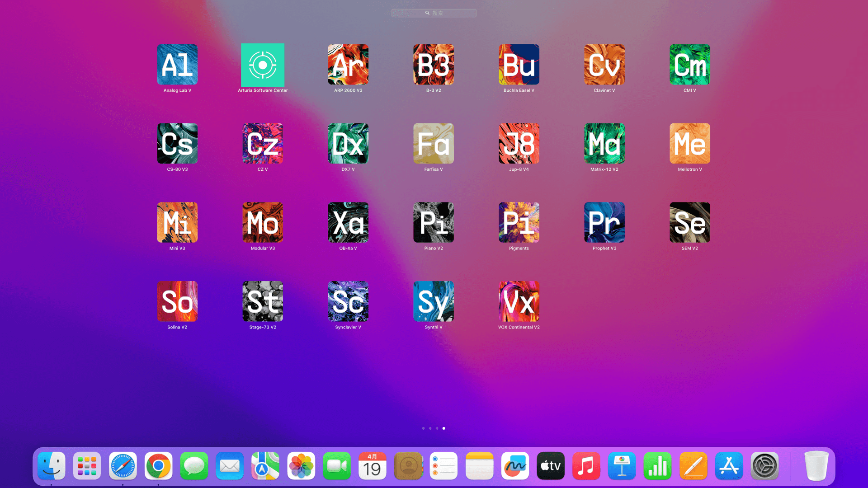Open ARP 2600 V3 synth
This screenshot has height=488, width=868.
[x=348, y=65]
